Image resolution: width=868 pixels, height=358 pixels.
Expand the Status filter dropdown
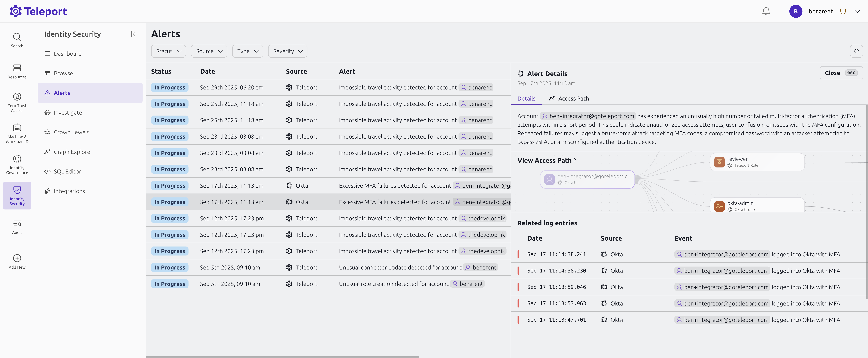pos(168,51)
